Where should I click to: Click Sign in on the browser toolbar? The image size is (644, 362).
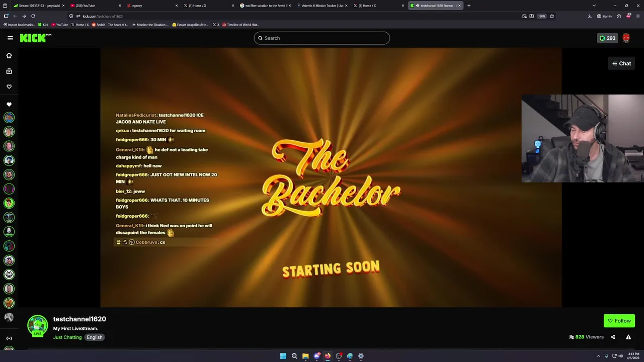pos(604,16)
